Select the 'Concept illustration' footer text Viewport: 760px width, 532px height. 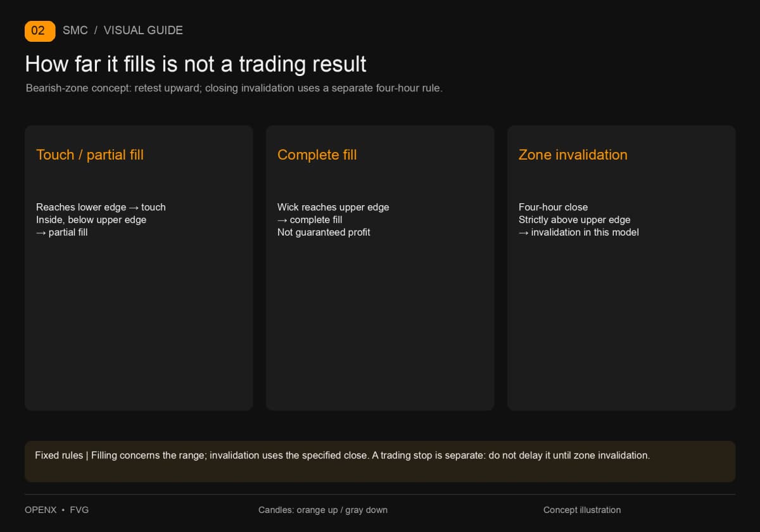point(582,510)
